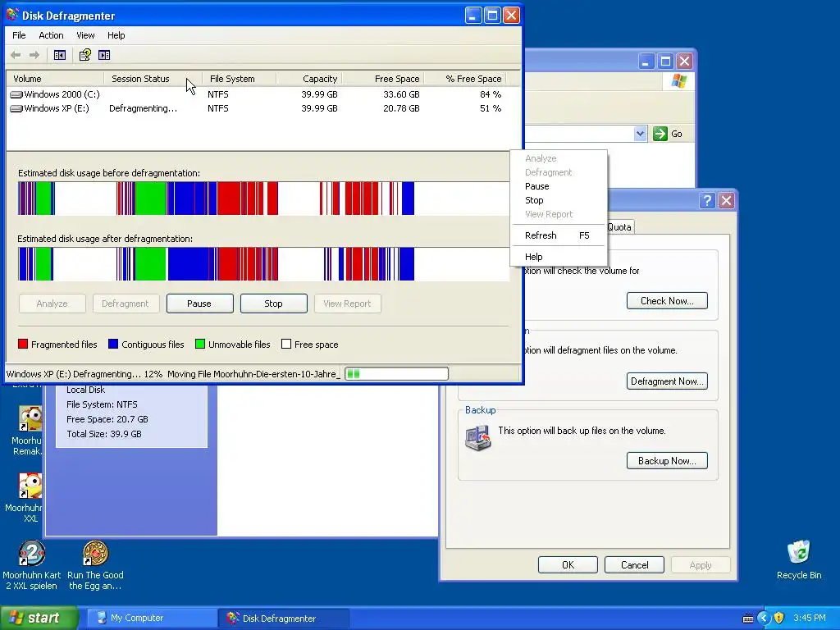Click the 33.60 GB free space value

[x=401, y=94]
